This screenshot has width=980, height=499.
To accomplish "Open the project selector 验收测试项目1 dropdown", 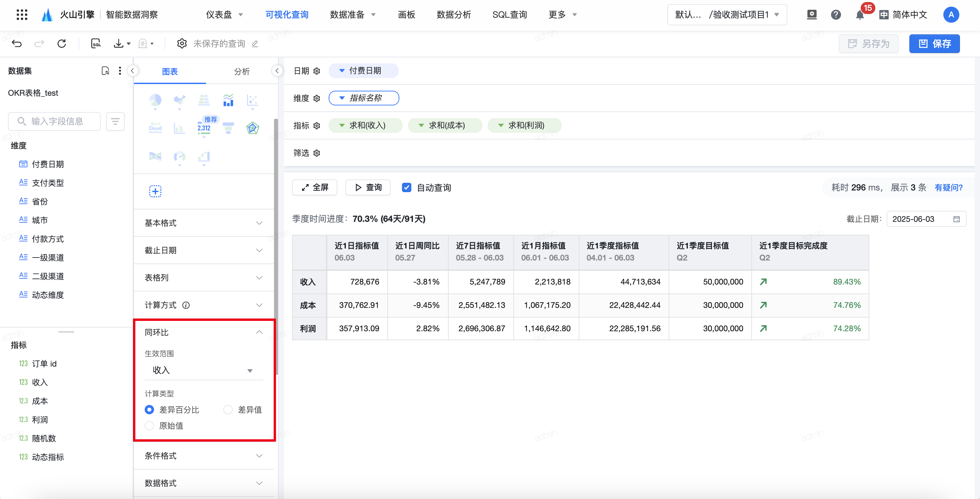I will coord(727,14).
